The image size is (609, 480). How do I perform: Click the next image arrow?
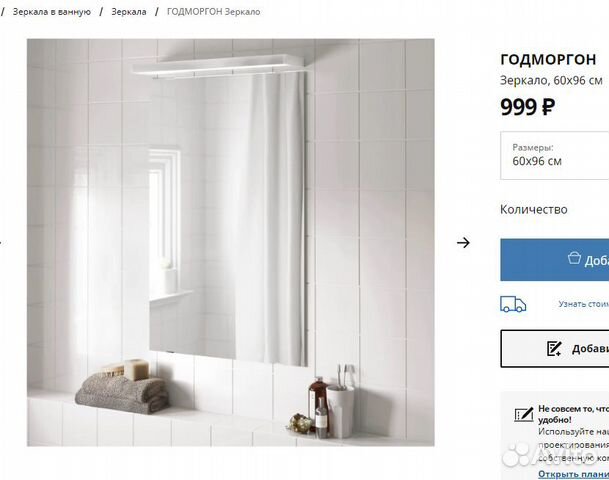point(463,243)
